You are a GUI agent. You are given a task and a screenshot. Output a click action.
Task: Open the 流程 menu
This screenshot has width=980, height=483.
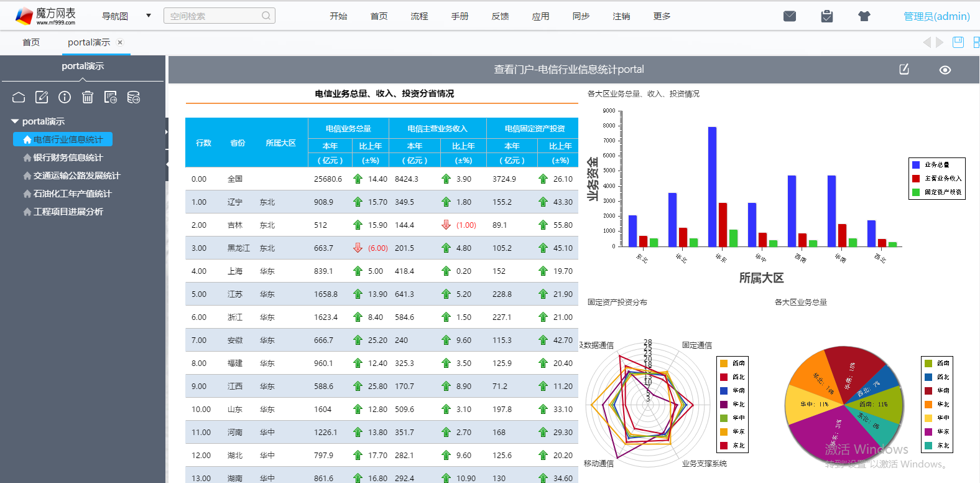click(419, 16)
